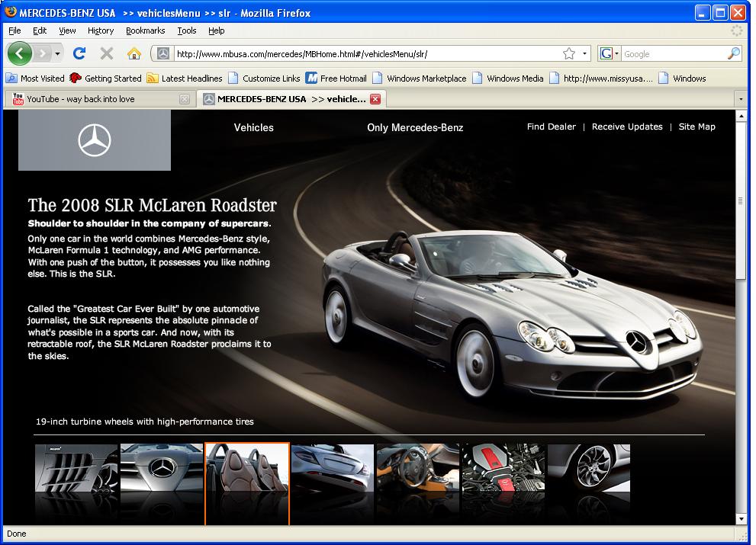Click the Find Dealer link
The width and height of the screenshot is (756, 545).
click(x=551, y=127)
